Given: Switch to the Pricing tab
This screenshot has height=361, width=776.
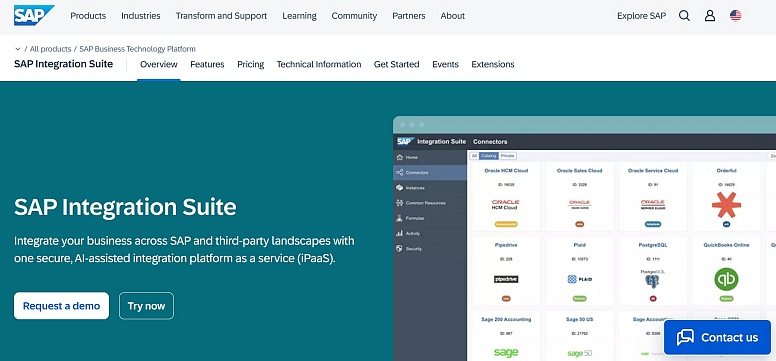Looking at the screenshot, I should (x=250, y=64).
